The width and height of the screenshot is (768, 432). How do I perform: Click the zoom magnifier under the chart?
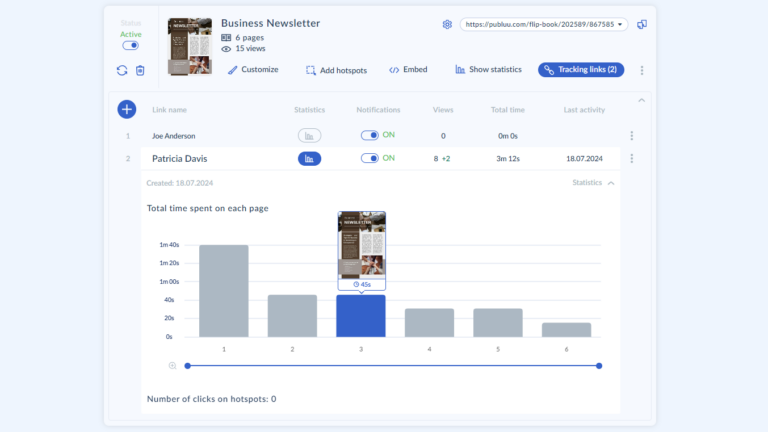(x=172, y=366)
